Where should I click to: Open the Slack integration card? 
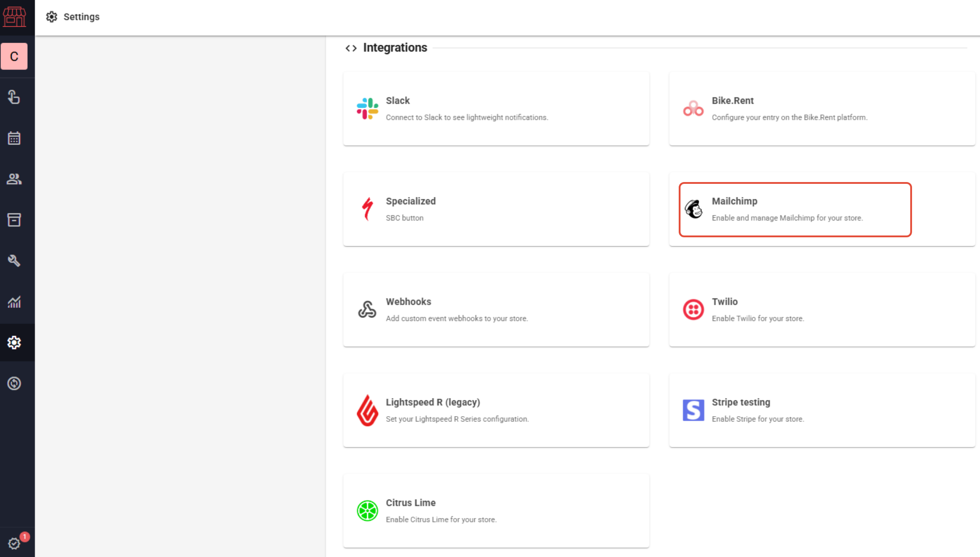496,109
